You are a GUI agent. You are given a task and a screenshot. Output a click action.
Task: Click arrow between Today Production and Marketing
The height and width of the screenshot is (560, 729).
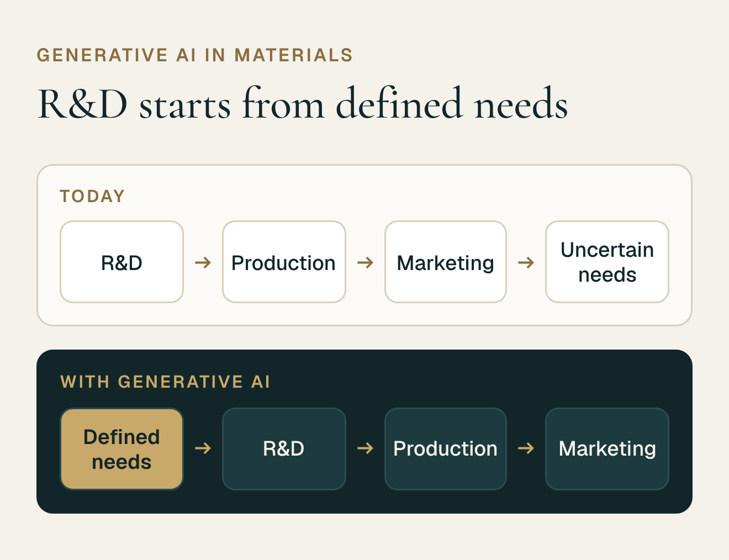tap(365, 262)
